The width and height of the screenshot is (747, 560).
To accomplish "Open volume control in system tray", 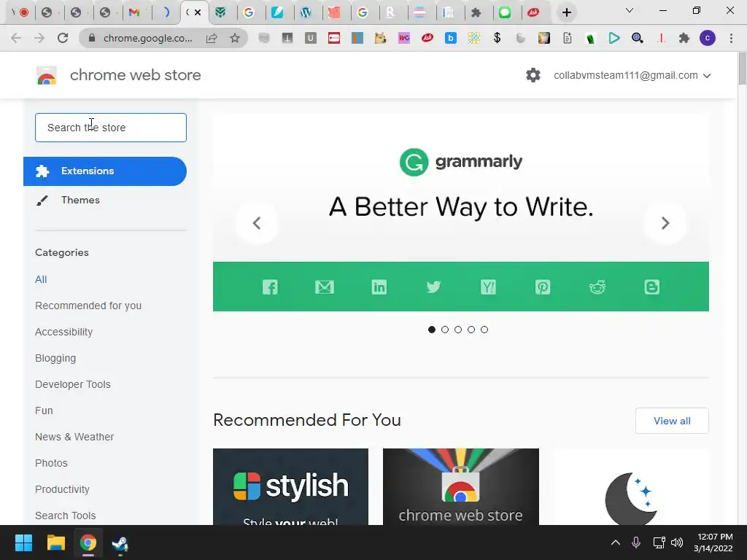I will coord(677,542).
